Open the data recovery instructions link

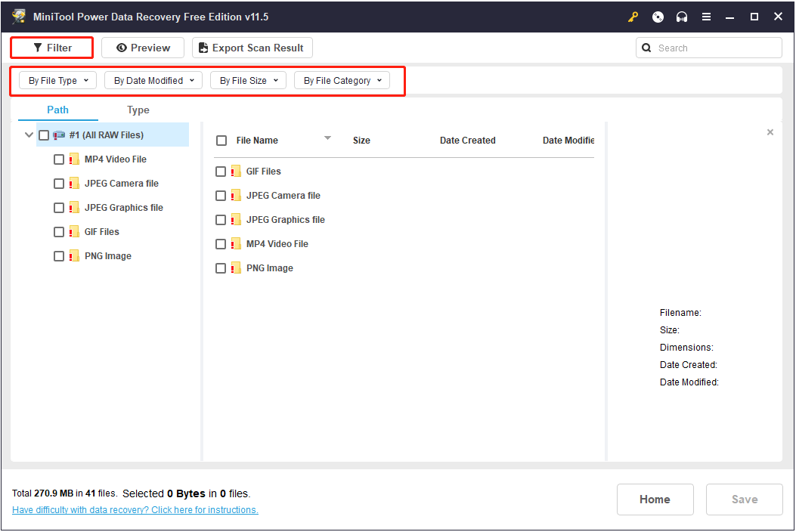click(135, 510)
